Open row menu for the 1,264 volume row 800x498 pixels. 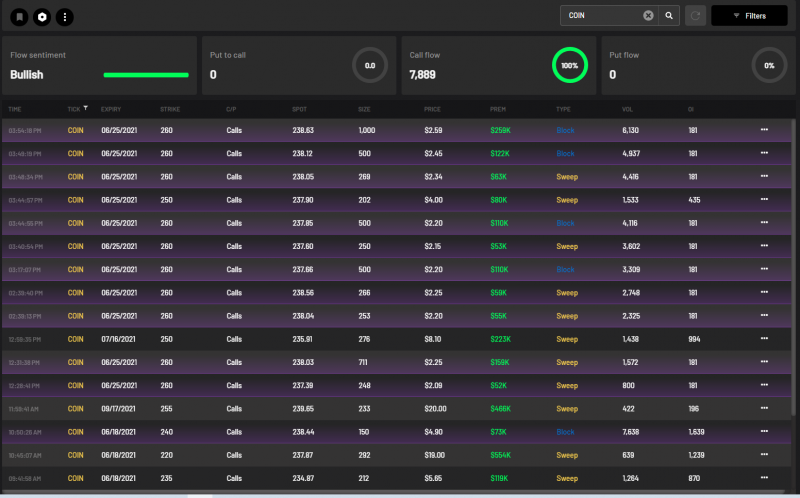tap(764, 478)
